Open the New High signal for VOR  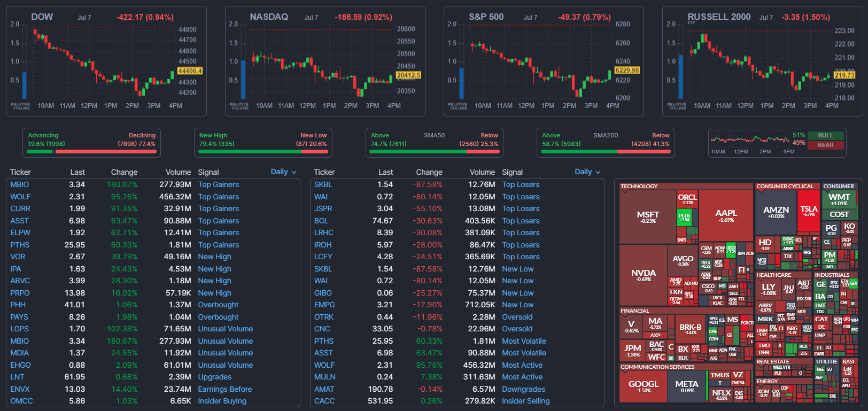pos(215,257)
